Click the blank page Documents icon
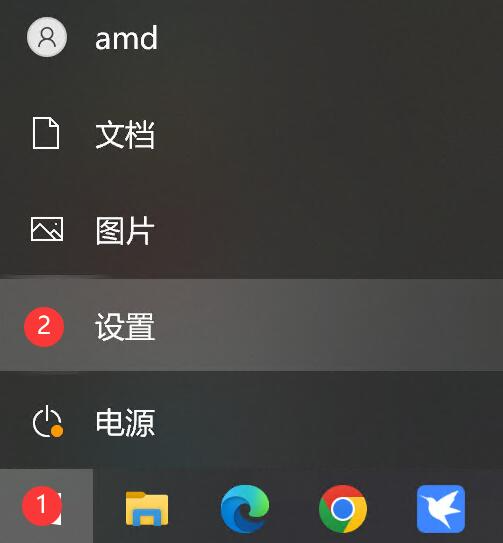 [x=46, y=133]
